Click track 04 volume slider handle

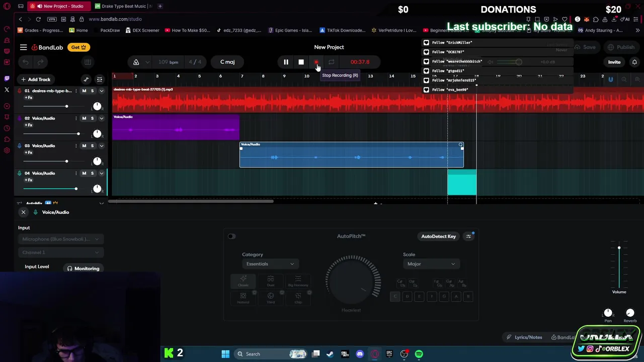tap(76, 189)
